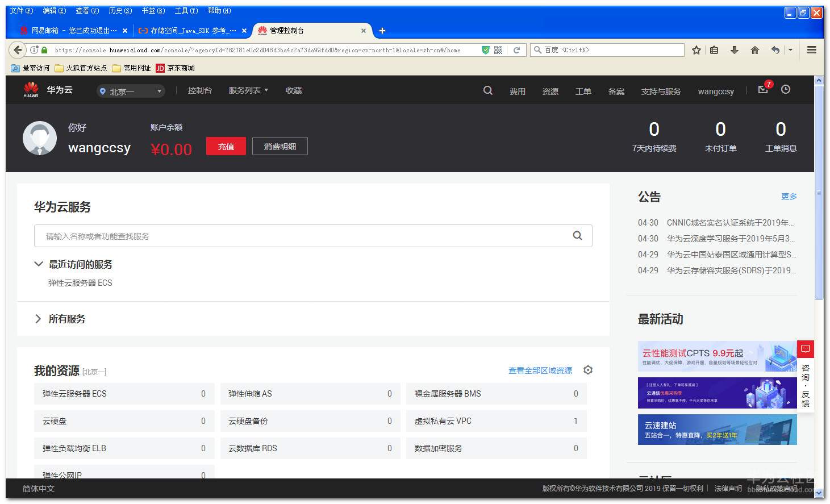
Task: Open 消费明细 billing details
Action: [280, 146]
